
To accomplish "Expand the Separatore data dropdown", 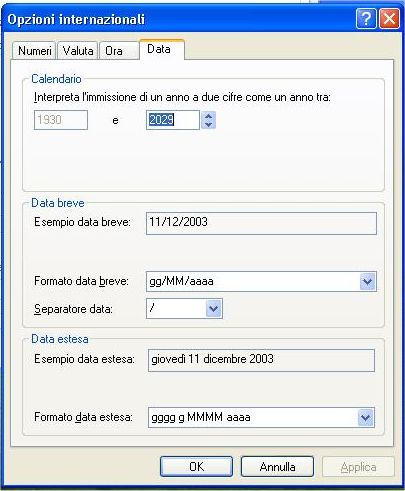I will pos(214,309).
